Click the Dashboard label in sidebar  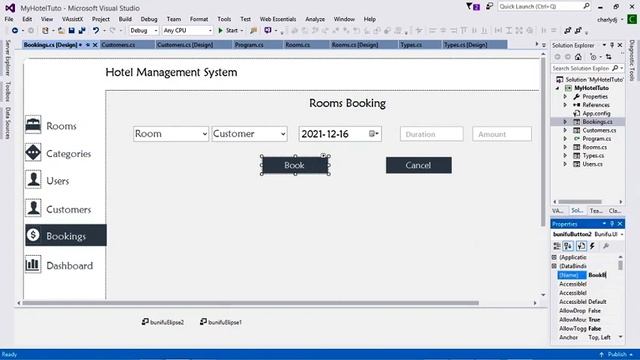[69, 266]
